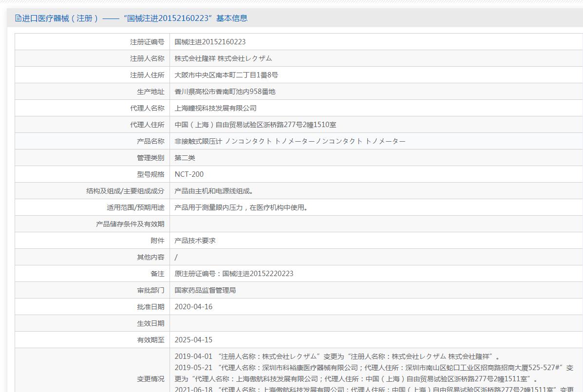Click the label 产品名称
Viewport: 583px width, 392px height.
coord(150,141)
